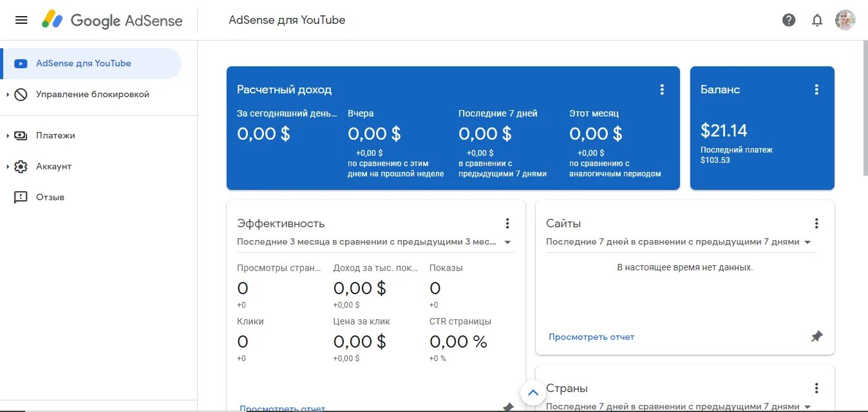Click the Google AdSense logo

click(x=113, y=20)
